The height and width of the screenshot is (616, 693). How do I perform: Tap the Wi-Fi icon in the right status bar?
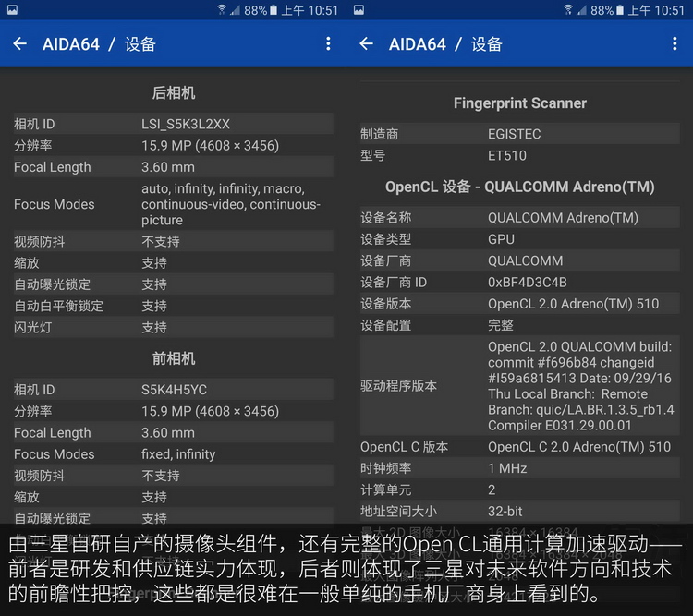[x=568, y=9]
